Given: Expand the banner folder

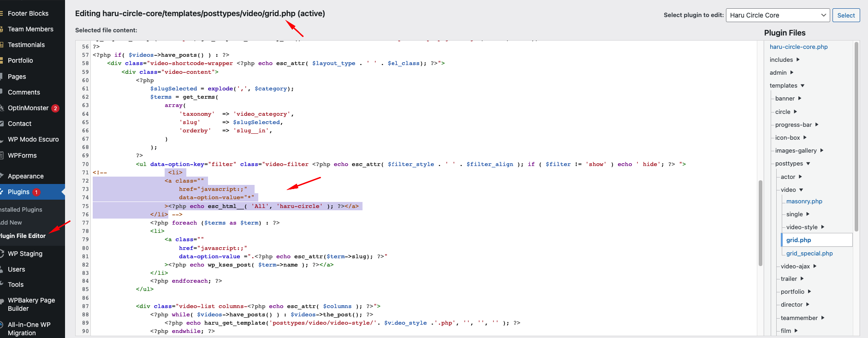Looking at the screenshot, I should click(788, 98).
